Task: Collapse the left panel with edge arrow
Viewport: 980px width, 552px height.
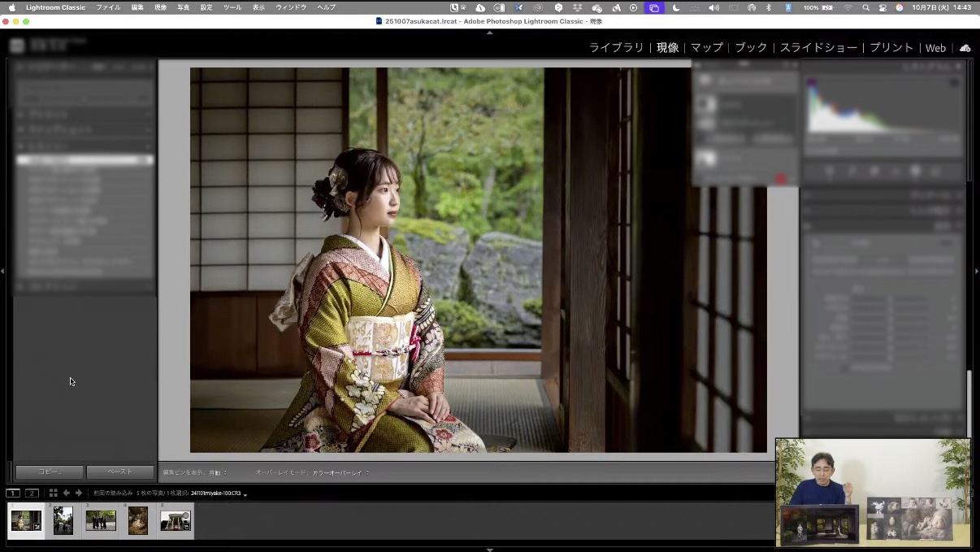Action: [x=3, y=271]
